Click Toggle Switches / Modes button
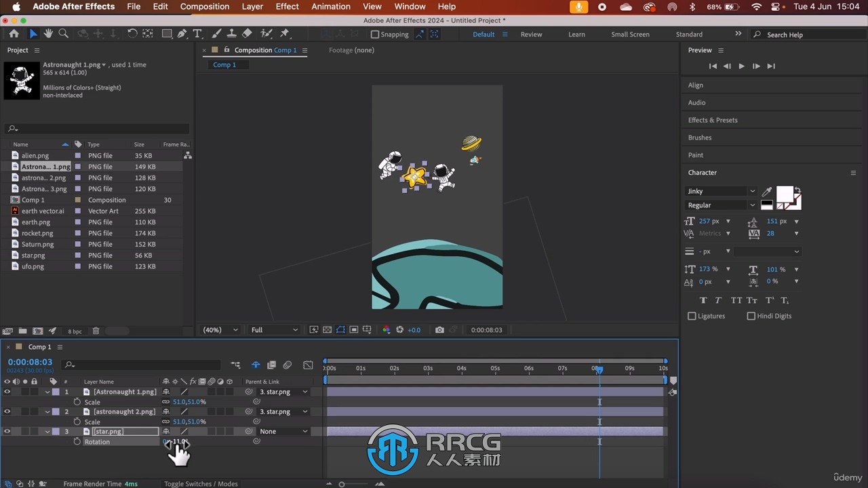The height and width of the screenshot is (488, 868). click(201, 484)
